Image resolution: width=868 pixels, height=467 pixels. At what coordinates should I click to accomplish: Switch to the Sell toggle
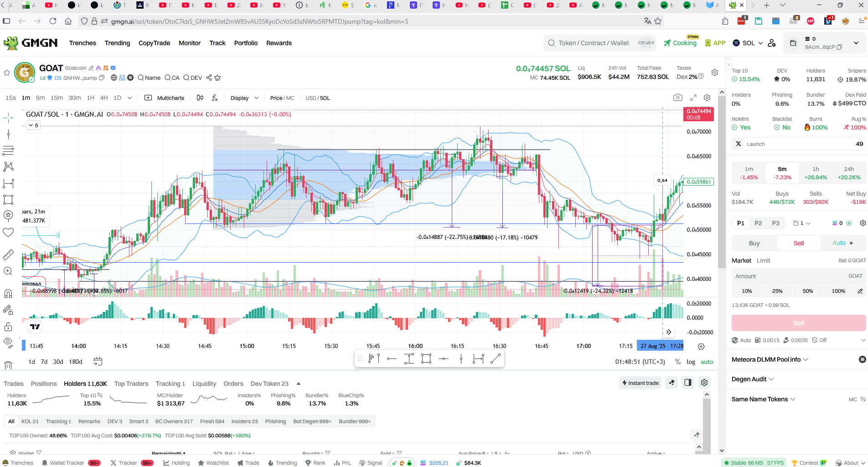(798, 243)
